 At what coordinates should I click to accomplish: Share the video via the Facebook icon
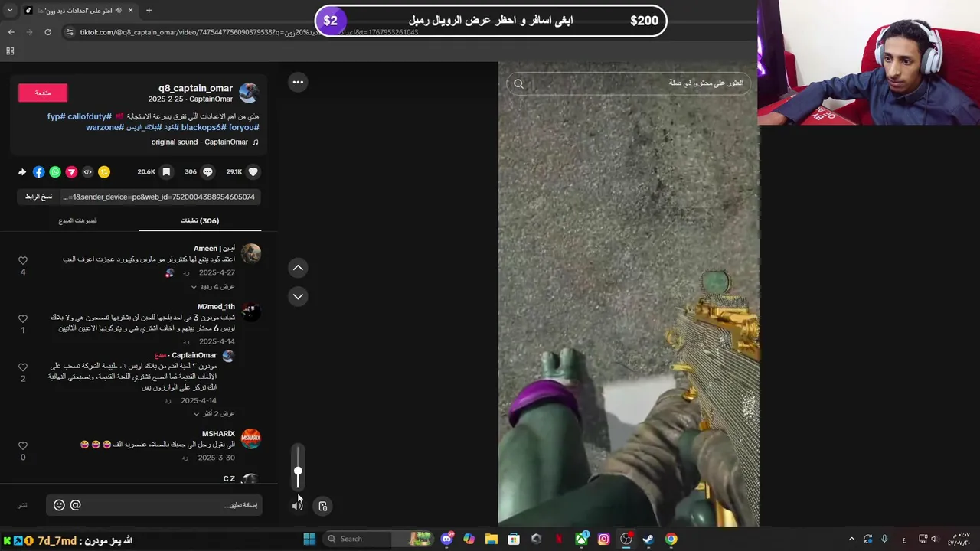click(x=38, y=172)
